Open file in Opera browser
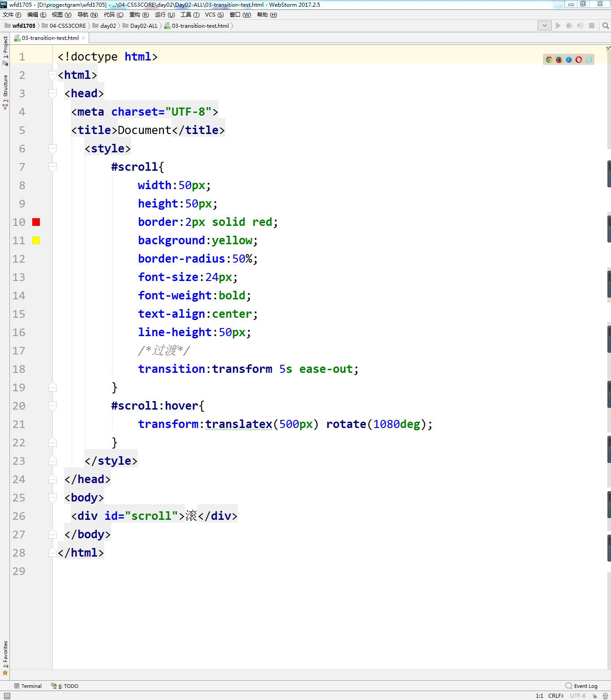The width and height of the screenshot is (611, 700). coord(578,60)
